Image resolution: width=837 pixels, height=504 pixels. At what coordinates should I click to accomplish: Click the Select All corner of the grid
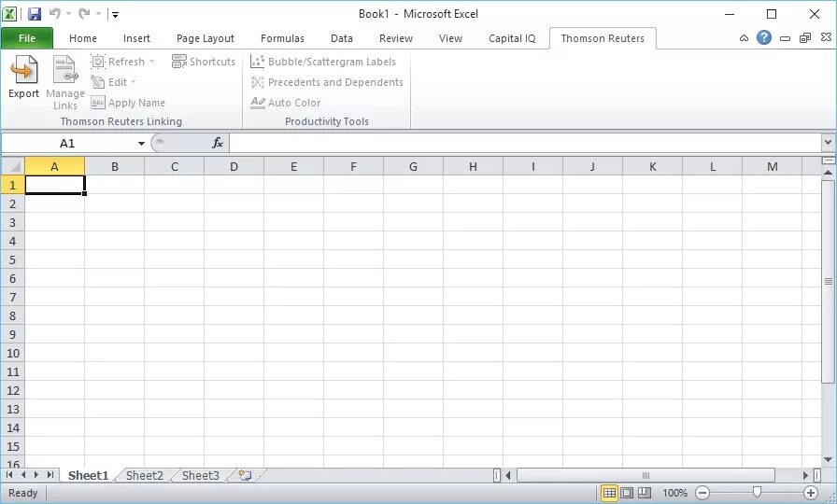click(x=13, y=166)
